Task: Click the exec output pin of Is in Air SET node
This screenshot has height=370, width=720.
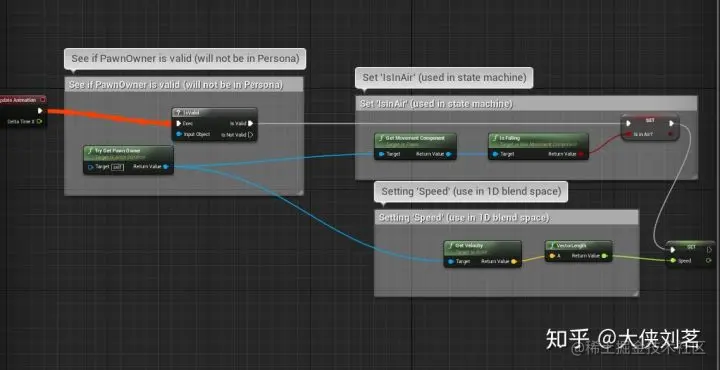Action: click(671, 123)
